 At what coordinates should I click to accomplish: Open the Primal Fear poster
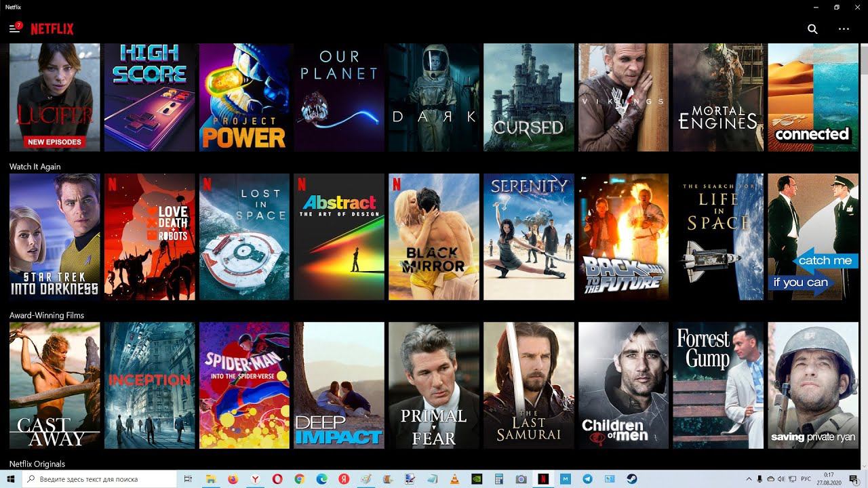click(434, 385)
